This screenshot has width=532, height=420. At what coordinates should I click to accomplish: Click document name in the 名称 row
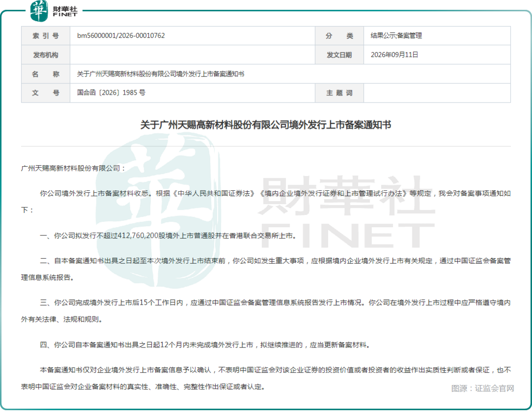161,74
